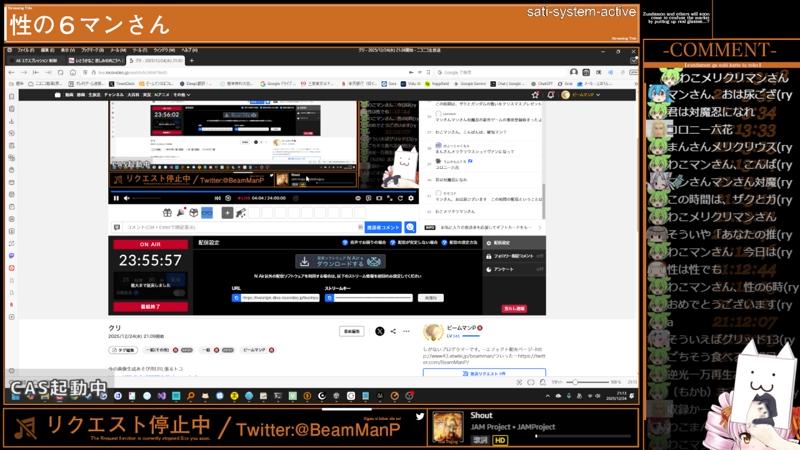Screen dimensions: 800x450
Task: Open Visual Studio on taskbar
Action: click(x=162, y=395)
